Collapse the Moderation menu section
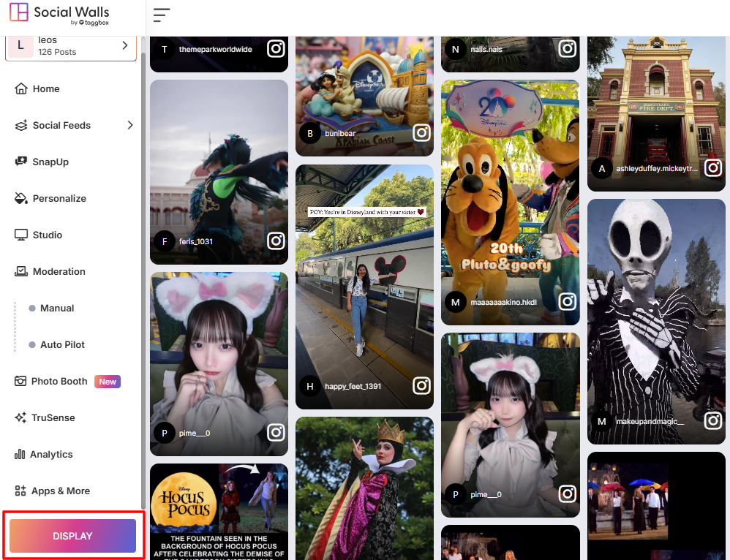This screenshot has width=730, height=560. (59, 271)
